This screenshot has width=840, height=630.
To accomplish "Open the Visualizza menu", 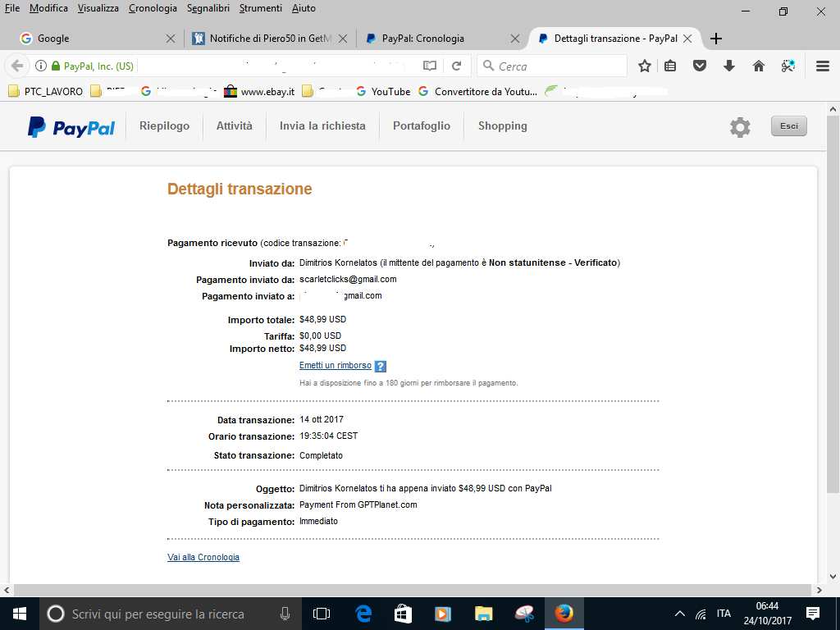I will point(98,8).
